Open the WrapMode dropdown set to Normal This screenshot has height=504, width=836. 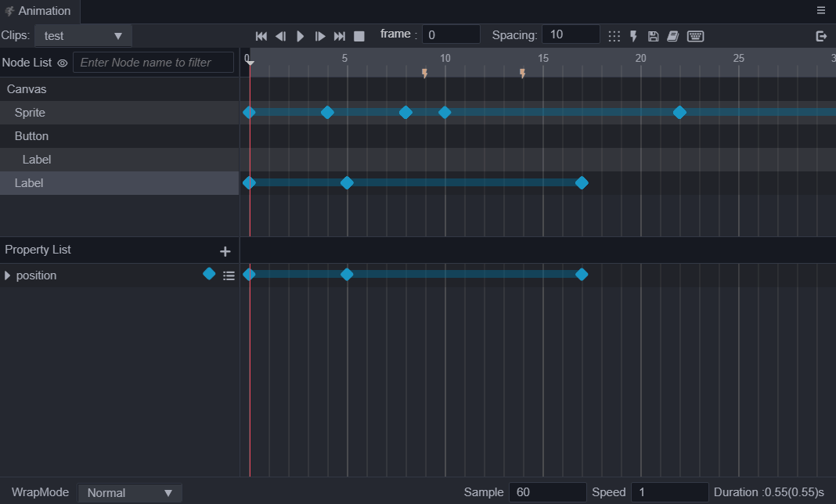pyautogui.click(x=130, y=493)
